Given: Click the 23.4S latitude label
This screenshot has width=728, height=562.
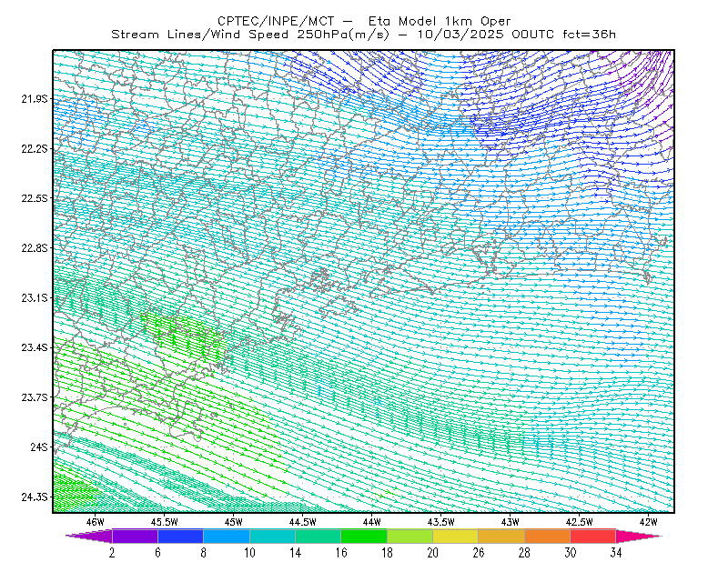Looking at the screenshot, I should click(x=35, y=347).
